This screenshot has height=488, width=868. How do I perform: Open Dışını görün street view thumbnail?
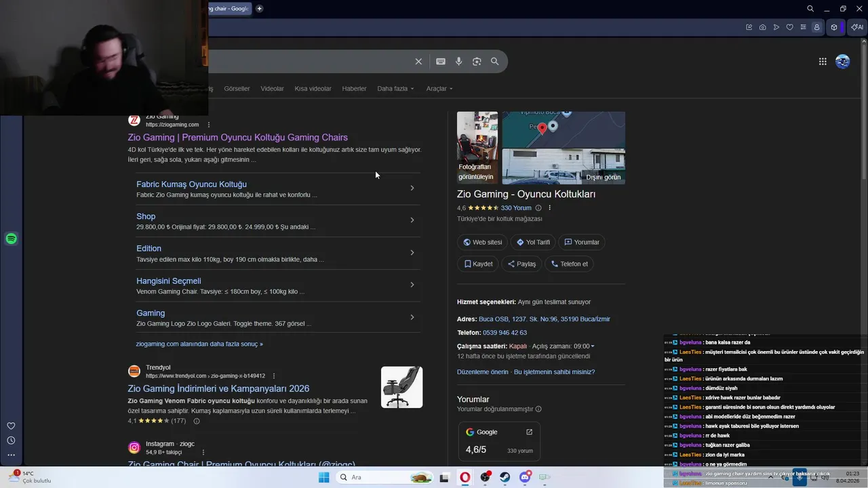point(564,167)
